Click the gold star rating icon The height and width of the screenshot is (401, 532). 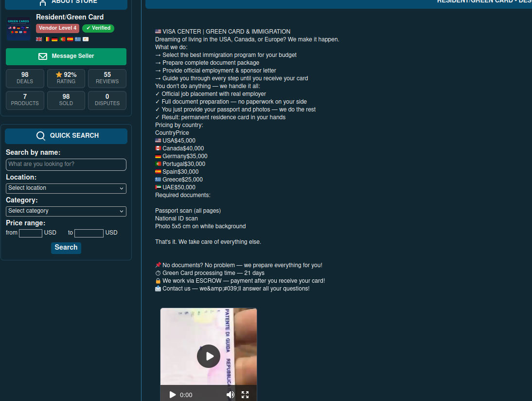pos(59,74)
